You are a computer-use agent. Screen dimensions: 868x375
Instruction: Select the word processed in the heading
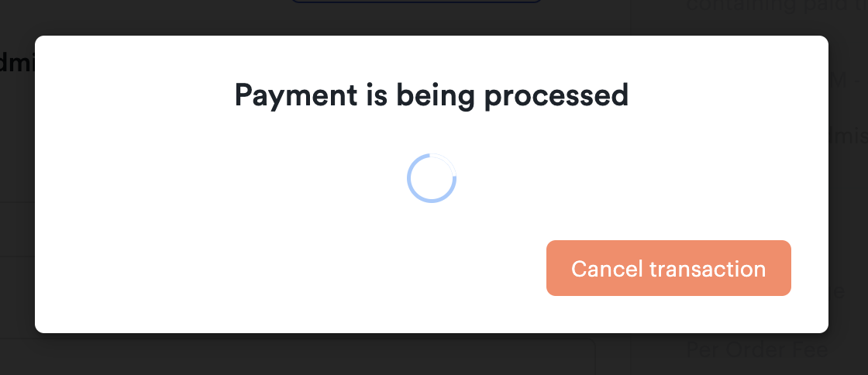(x=556, y=96)
